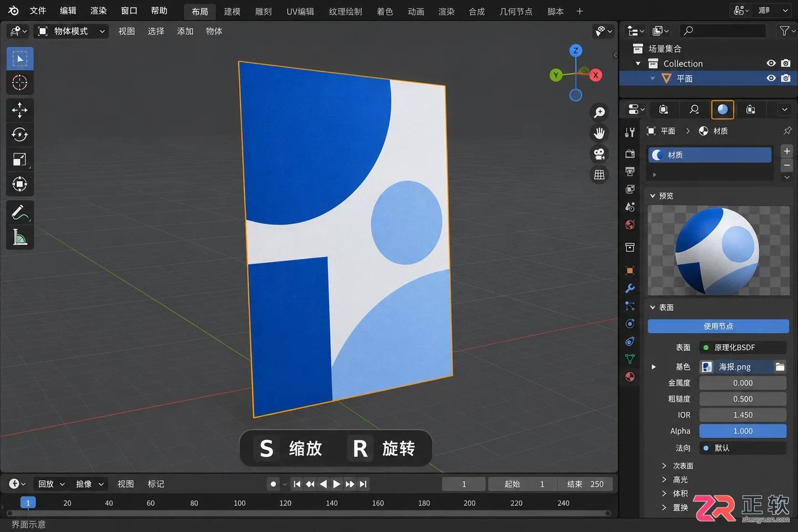Select the Scale tool
This screenshot has width=798, height=532.
pyautogui.click(x=20, y=160)
